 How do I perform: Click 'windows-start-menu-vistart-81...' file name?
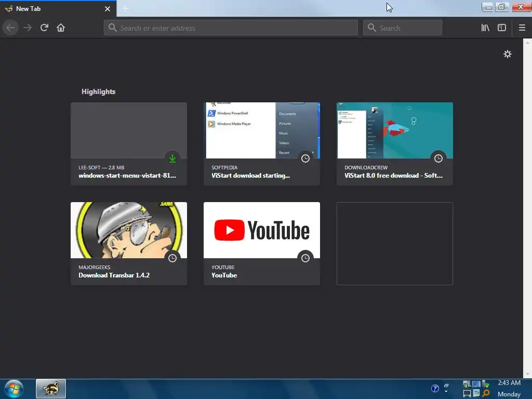127,176
